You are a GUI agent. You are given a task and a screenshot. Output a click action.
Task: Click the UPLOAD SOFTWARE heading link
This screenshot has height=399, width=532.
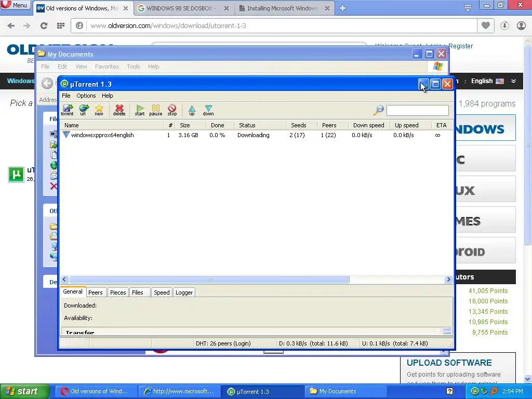click(x=449, y=363)
